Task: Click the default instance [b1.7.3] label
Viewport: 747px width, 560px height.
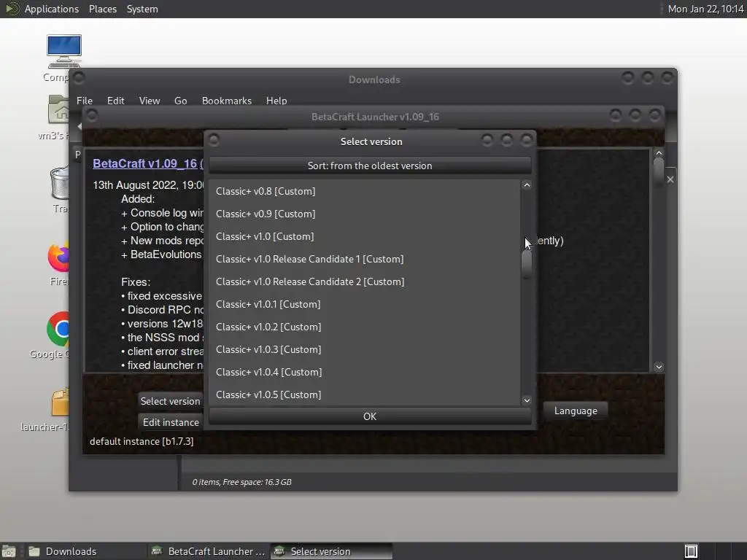Action: coord(142,441)
